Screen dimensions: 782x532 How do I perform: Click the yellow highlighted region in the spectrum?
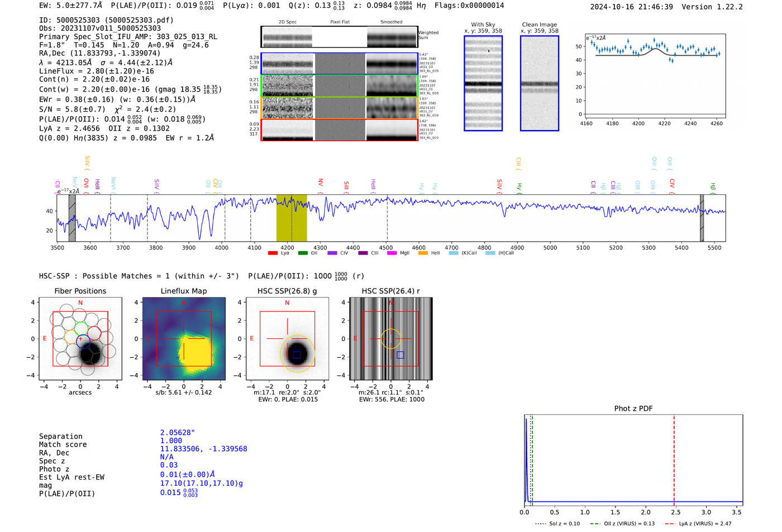pos(292,218)
